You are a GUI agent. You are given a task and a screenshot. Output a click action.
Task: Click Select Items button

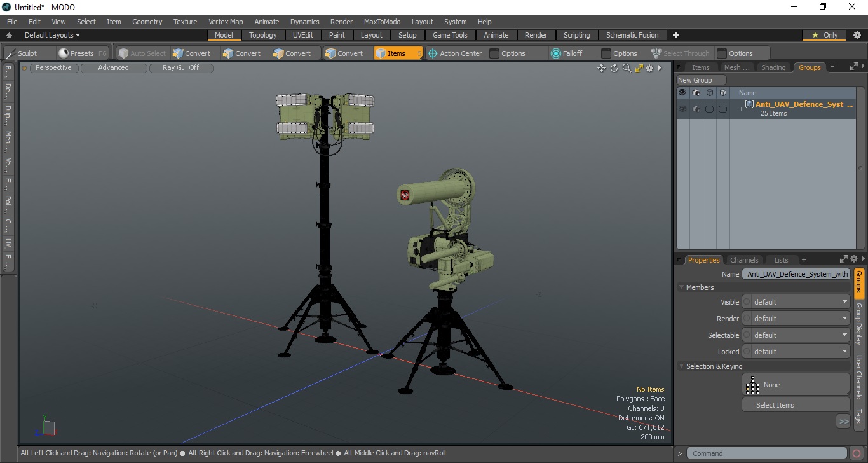(796, 405)
